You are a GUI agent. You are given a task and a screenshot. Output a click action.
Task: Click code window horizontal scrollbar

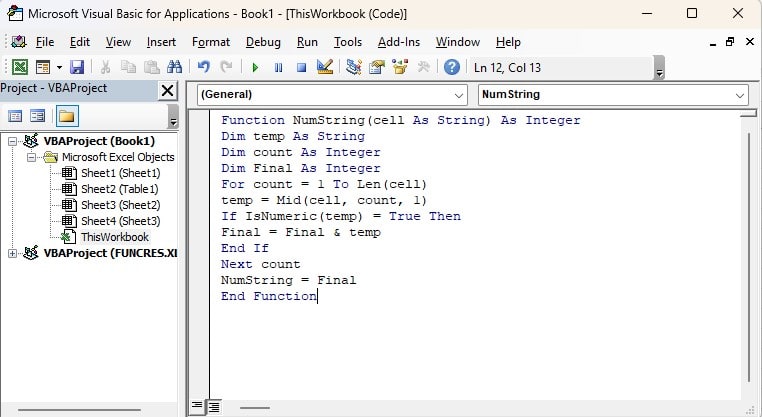point(255,408)
